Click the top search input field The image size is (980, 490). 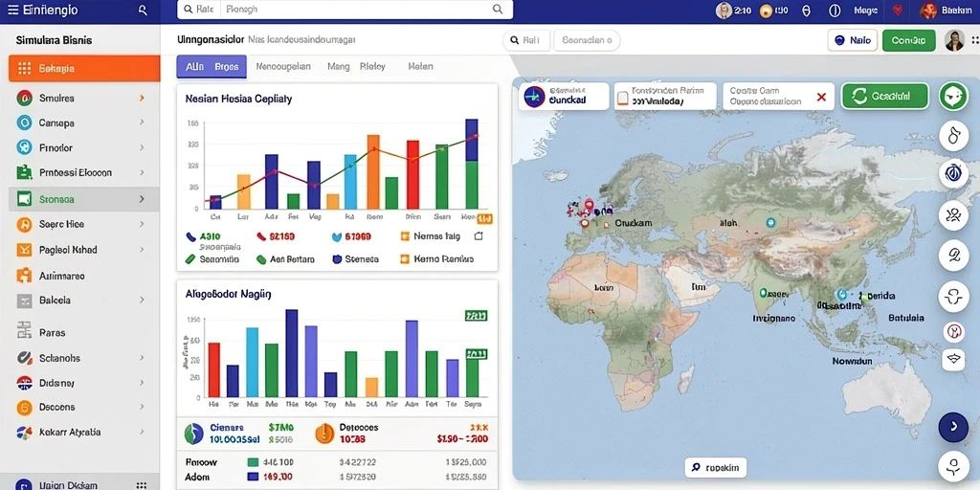coord(345,10)
